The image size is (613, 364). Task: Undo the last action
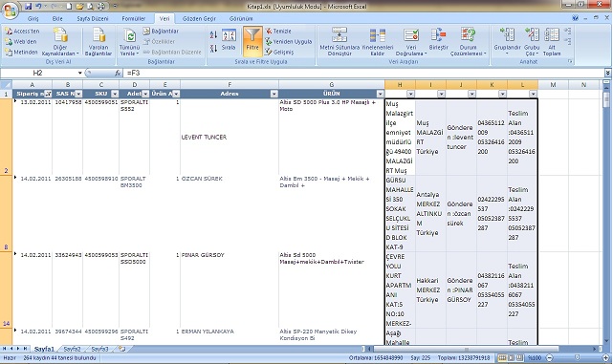38,7
